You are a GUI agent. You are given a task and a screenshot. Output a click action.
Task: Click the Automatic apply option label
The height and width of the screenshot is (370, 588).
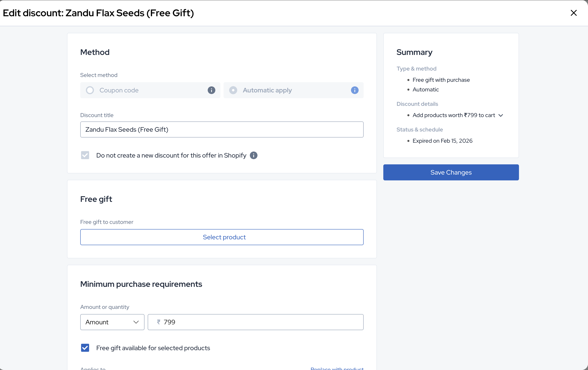click(x=267, y=90)
